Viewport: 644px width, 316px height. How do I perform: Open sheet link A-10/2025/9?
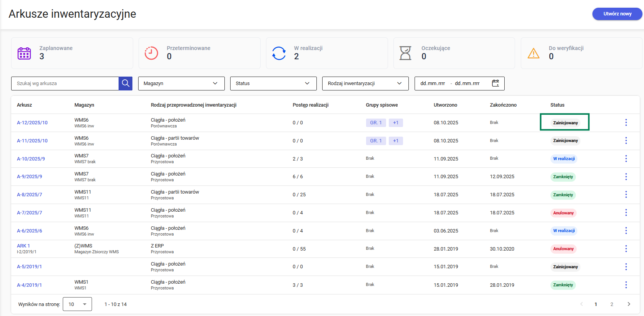coord(31,159)
